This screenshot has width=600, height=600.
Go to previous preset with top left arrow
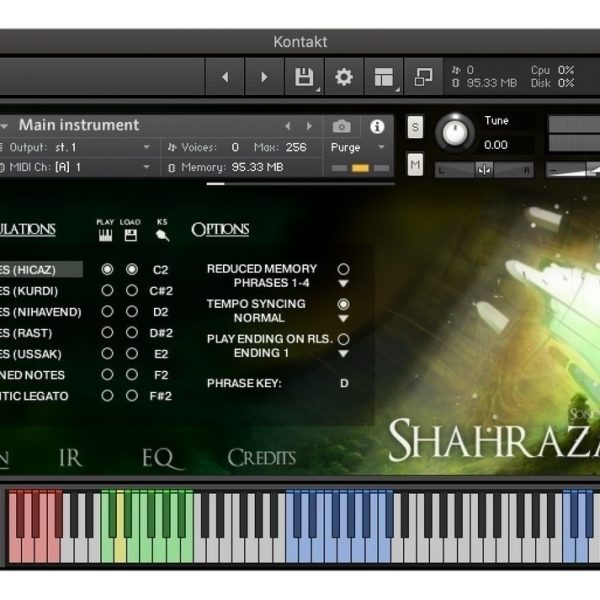click(x=225, y=77)
